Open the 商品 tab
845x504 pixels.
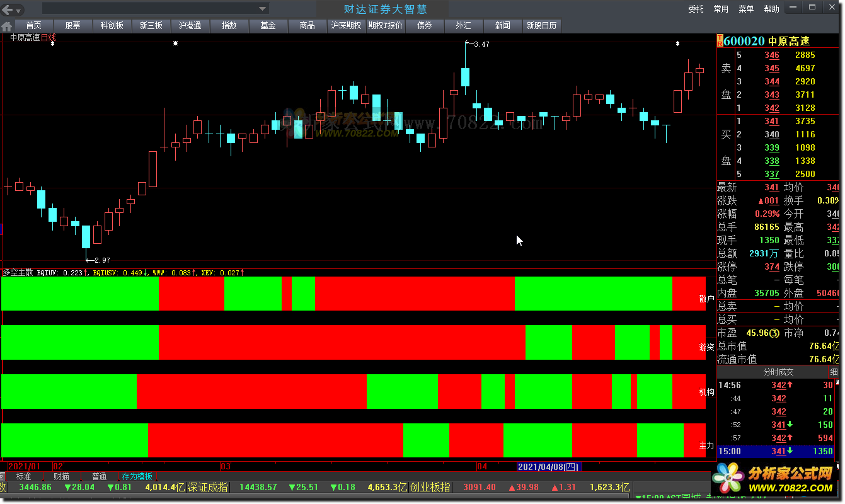307,26
